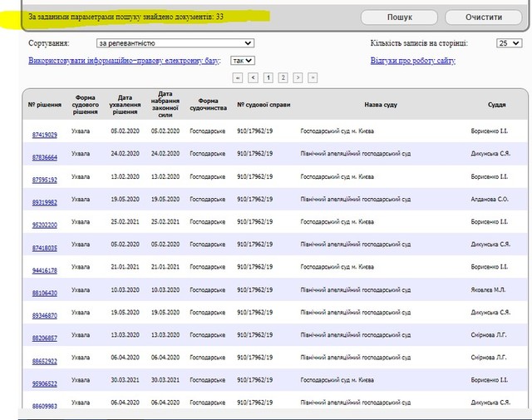
Task: Open decision number 95906522
Action: (x=44, y=383)
